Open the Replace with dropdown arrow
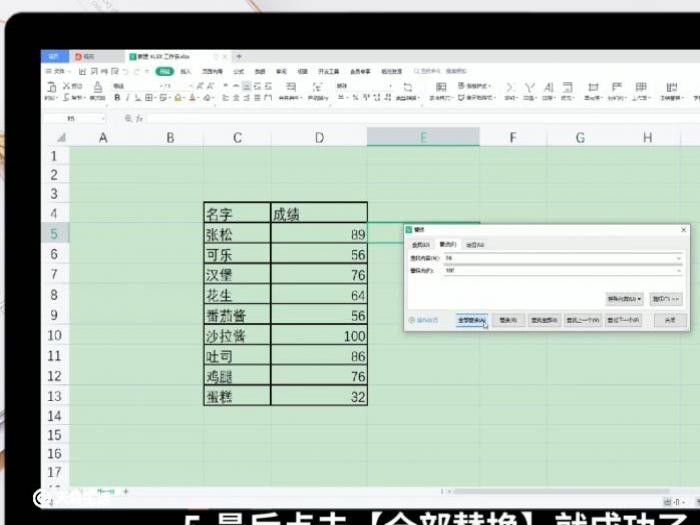Image resolution: width=700 pixels, height=525 pixels. click(x=679, y=271)
